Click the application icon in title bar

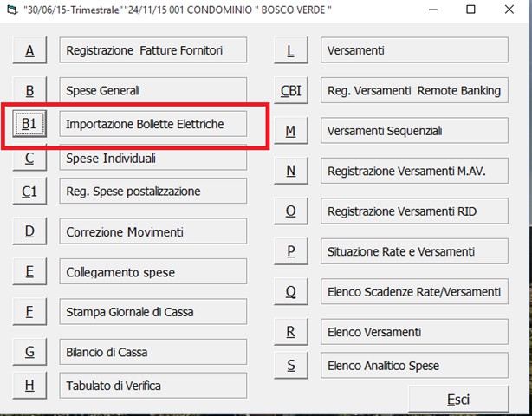11,10
